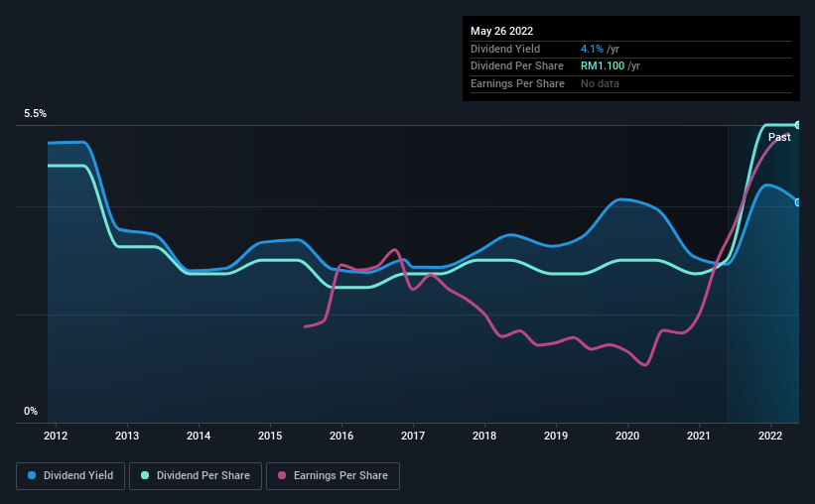Image resolution: width=815 pixels, height=504 pixels.
Task: Select the 2021 x-axis label
Action: click(699, 436)
